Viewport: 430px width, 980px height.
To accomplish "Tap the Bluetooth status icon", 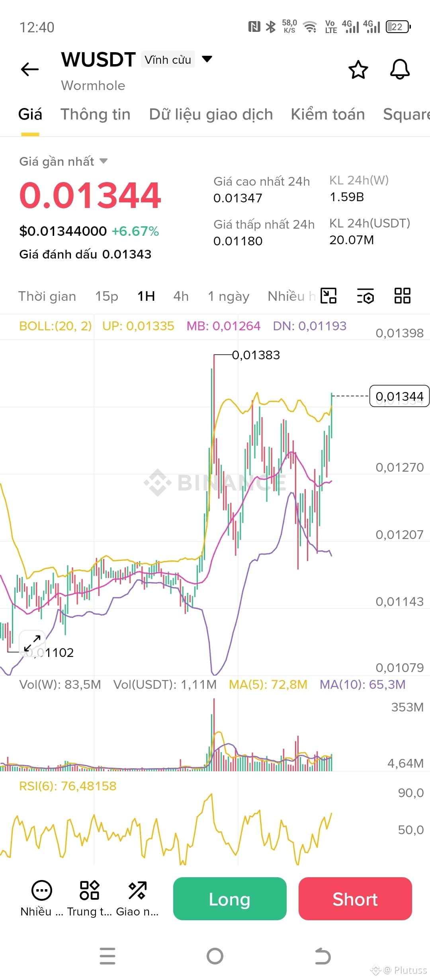I will [x=271, y=27].
